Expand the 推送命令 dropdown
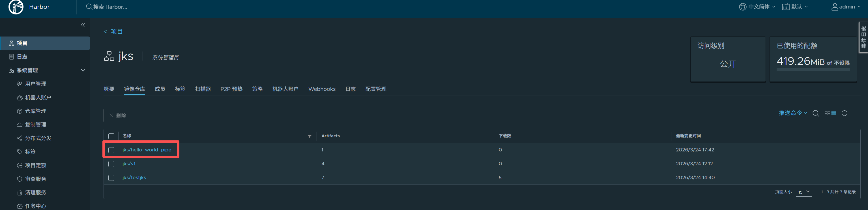Image resolution: width=868 pixels, height=210 pixels. pos(792,113)
